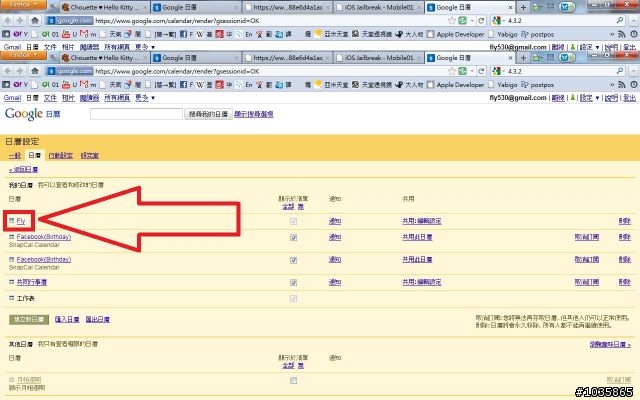Click the calendar icon beside 共同行事曆
640x400 pixels.
point(11,282)
